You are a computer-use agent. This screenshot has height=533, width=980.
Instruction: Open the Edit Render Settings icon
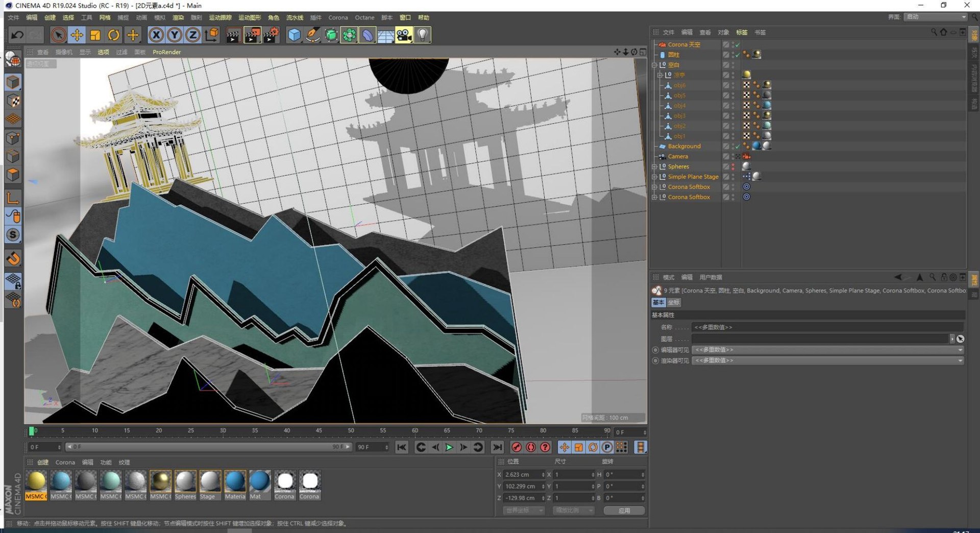tap(271, 35)
